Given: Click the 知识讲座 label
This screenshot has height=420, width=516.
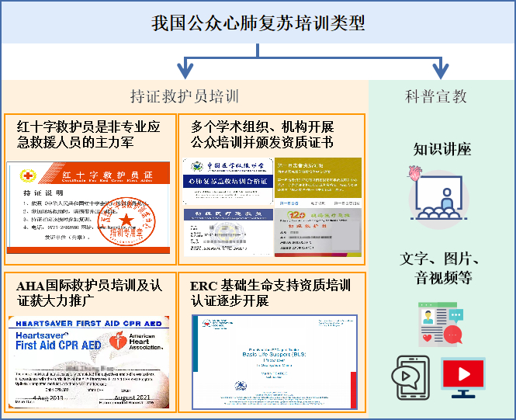Looking at the screenshot, I should [441, 149].
